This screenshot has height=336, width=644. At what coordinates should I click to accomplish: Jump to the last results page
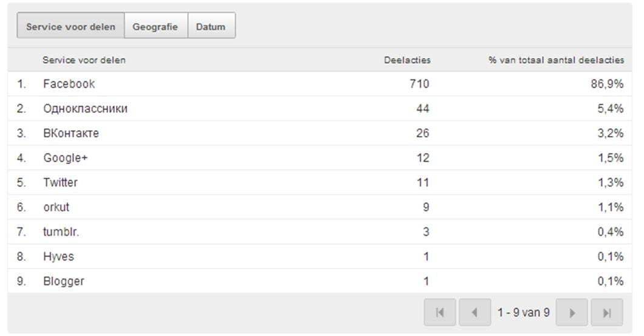606,313
